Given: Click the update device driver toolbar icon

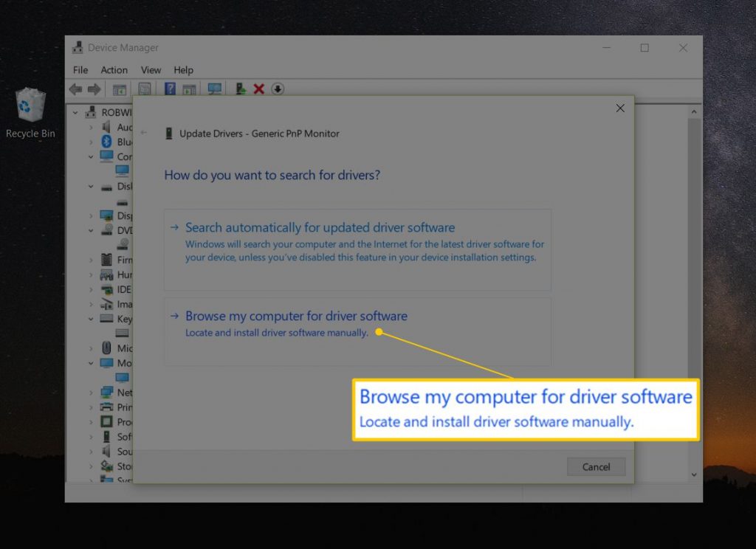Looking at the screenshot, I should pos(240,89).
